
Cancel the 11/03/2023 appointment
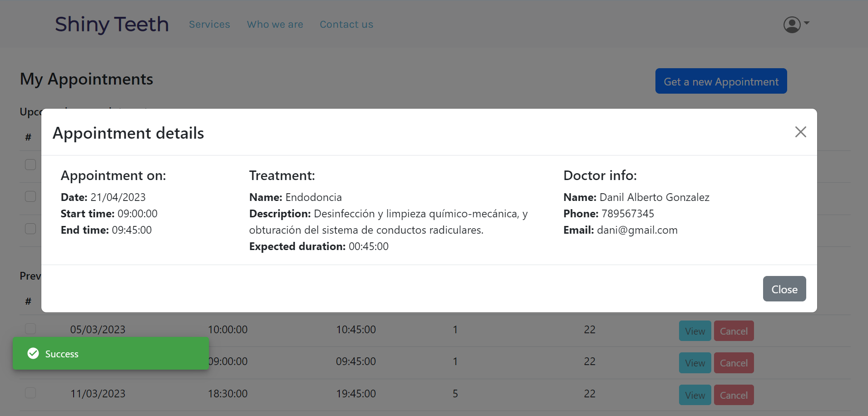click(x=734, y=395)
